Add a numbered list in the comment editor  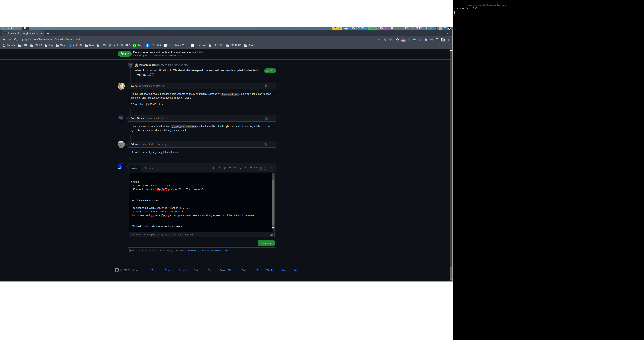tap(250, 168)
